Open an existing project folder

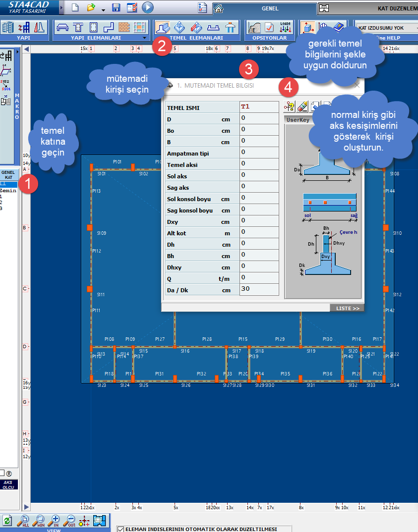[91, 7]
